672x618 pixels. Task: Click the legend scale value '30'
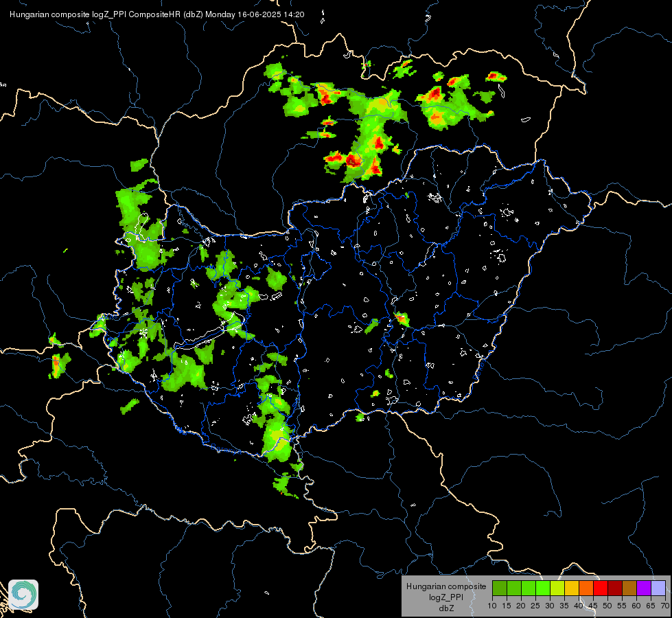549,606
